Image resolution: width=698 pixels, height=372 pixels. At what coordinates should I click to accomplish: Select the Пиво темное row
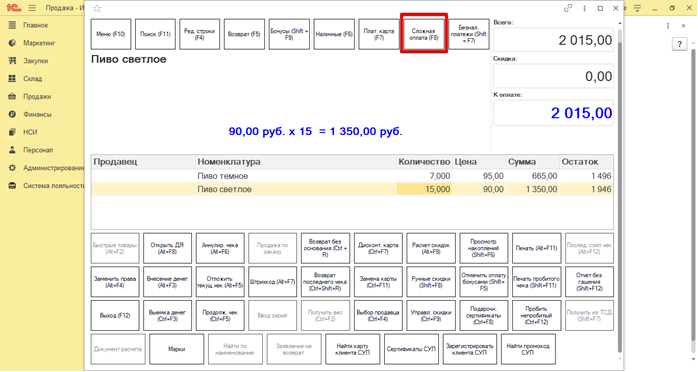click(352, 176)
